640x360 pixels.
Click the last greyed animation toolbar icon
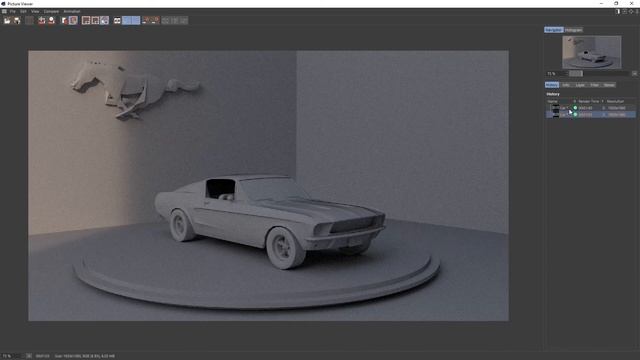pyautogui.click(x=184, y=20)
